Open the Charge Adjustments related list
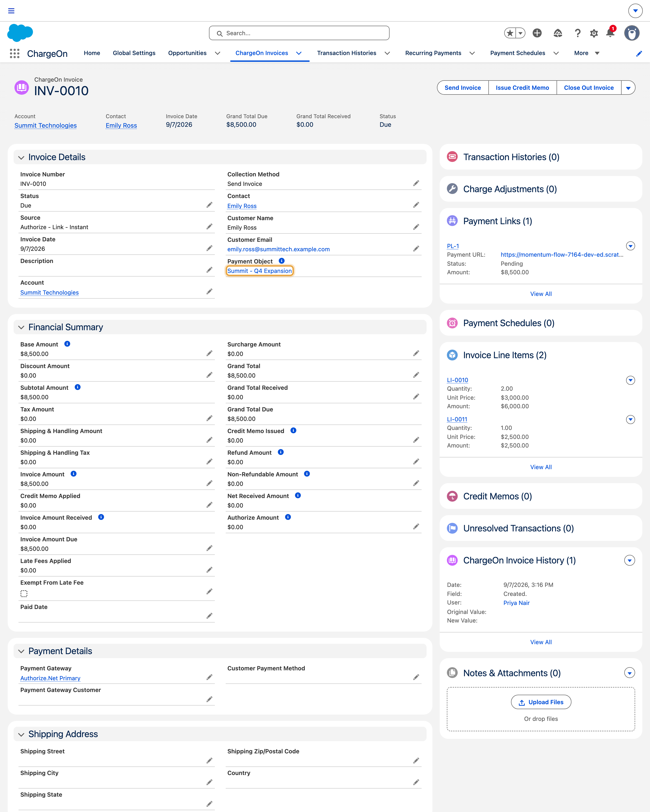Screen dimensions: 650x812 coord(510,189)
